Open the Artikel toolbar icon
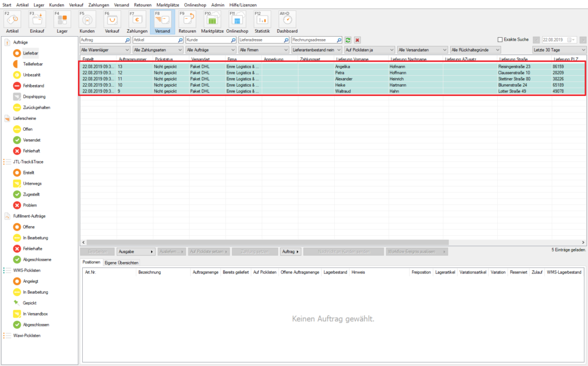Image resolution: width=588 pixels, height=366 pixels. coord(13,21)
